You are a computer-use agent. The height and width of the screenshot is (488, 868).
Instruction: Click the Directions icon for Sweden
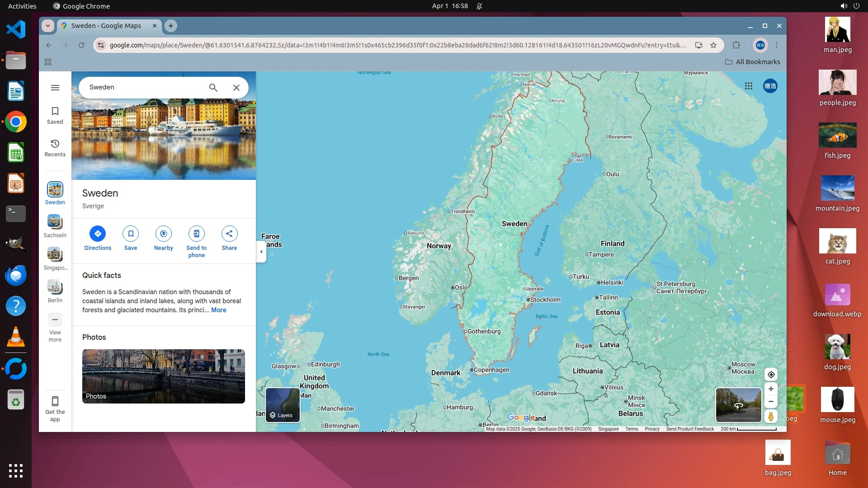click(98, 234)
